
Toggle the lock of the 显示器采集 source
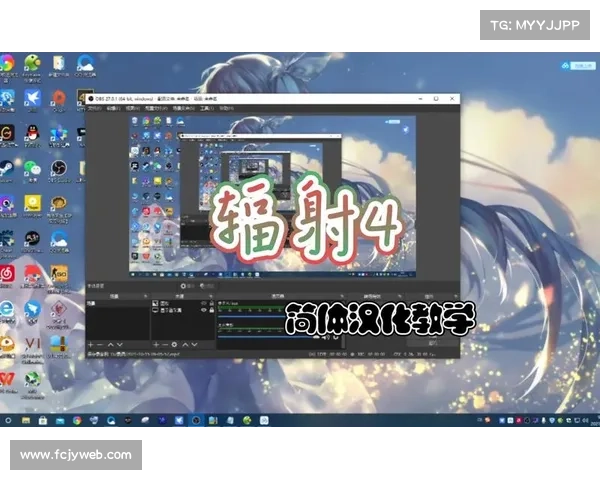click(211, 310)
